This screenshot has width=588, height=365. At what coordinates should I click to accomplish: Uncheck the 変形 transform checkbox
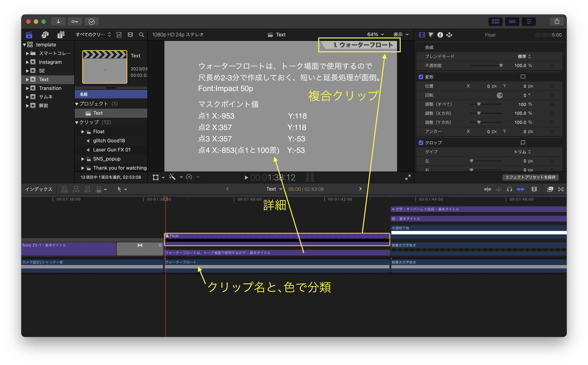pos(421,77)
